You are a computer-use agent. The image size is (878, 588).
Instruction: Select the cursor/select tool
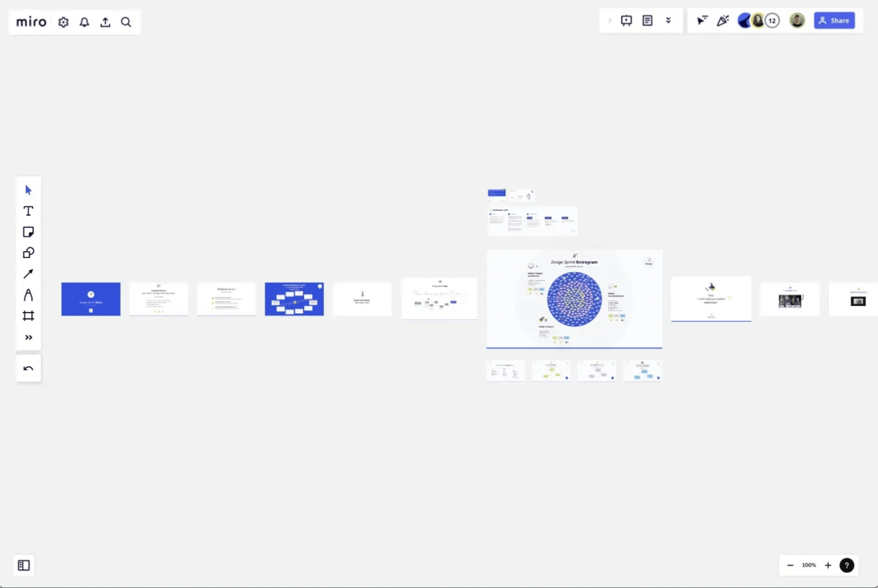coord(28,190)
